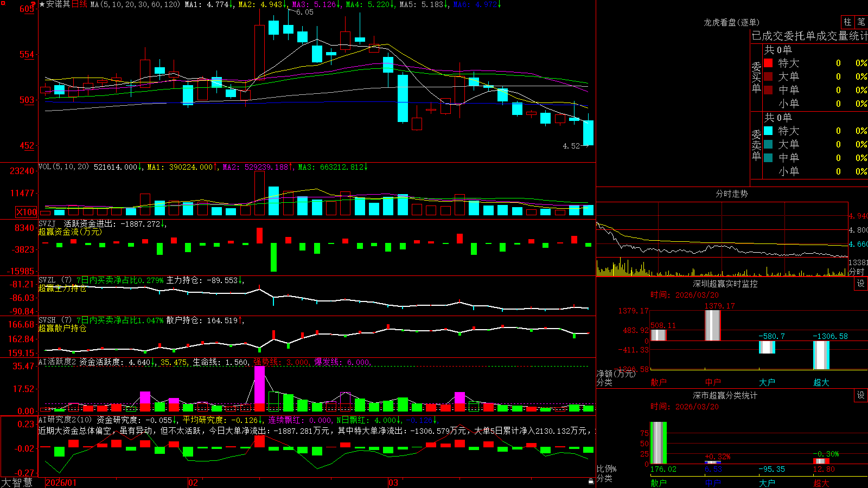Click the 超赢主力持仓 label

click(62, 288)
